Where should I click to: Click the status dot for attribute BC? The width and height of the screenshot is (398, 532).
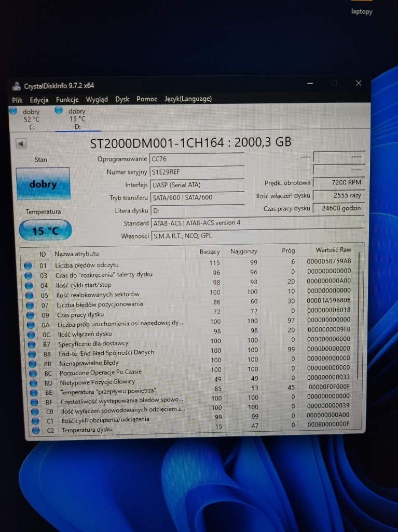coord(33,374)
